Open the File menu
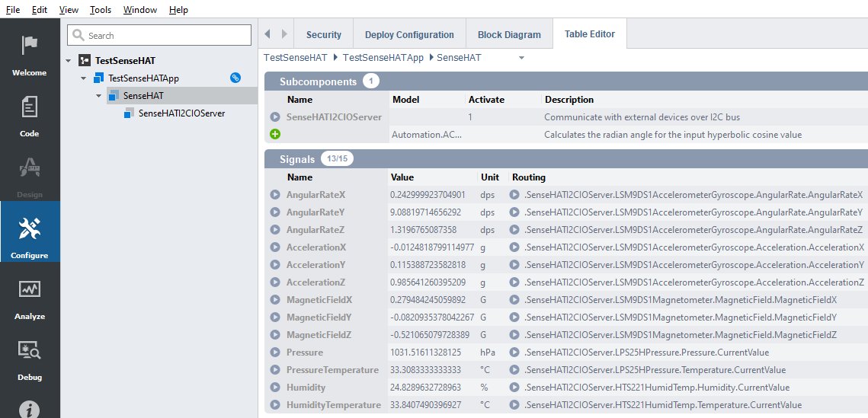The width and height of the screenshot is (868, 418). pyautogui.click(x=13, y=9)
